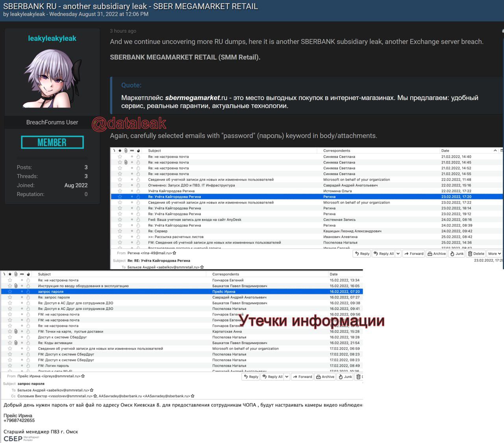Click recipient aabelkov@smmretail.ru in Прейс Ирина message
504x443 pixels.
(x=53, y=390)
